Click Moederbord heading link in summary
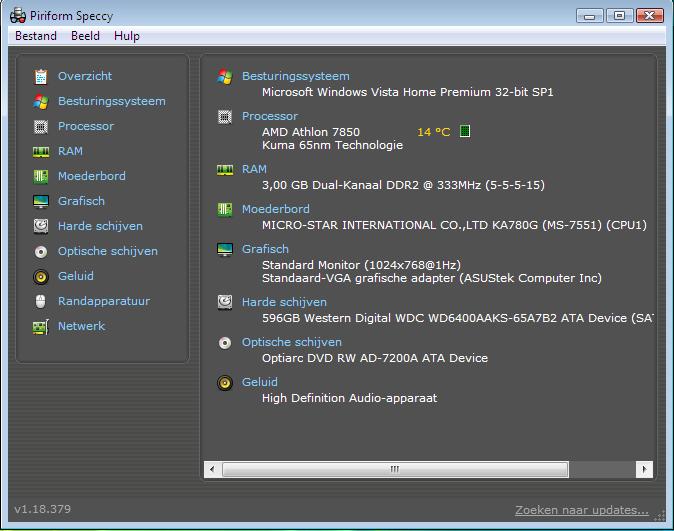674x531 pixels. coord(276,209)
